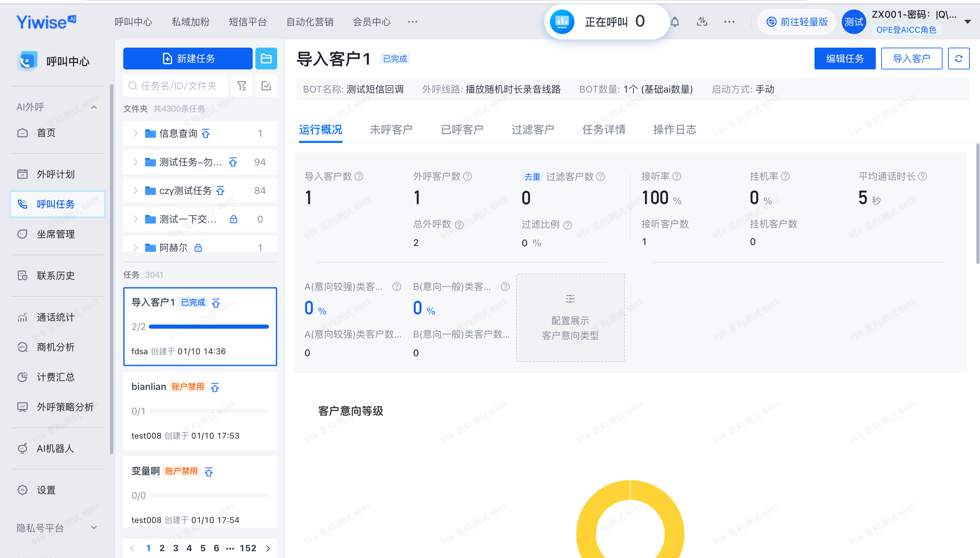
Task: Go to page 3 of task list
Action: pos(176,548)
